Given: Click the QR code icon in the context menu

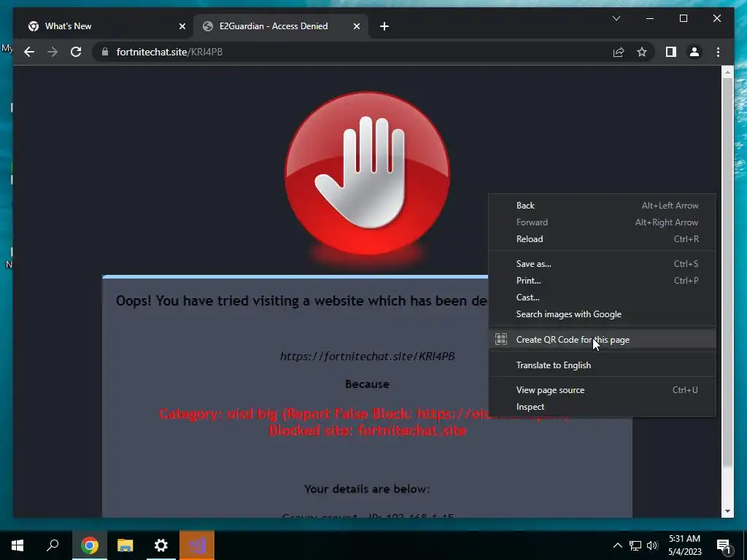Looking at the screenshot, I should [500, 339].
